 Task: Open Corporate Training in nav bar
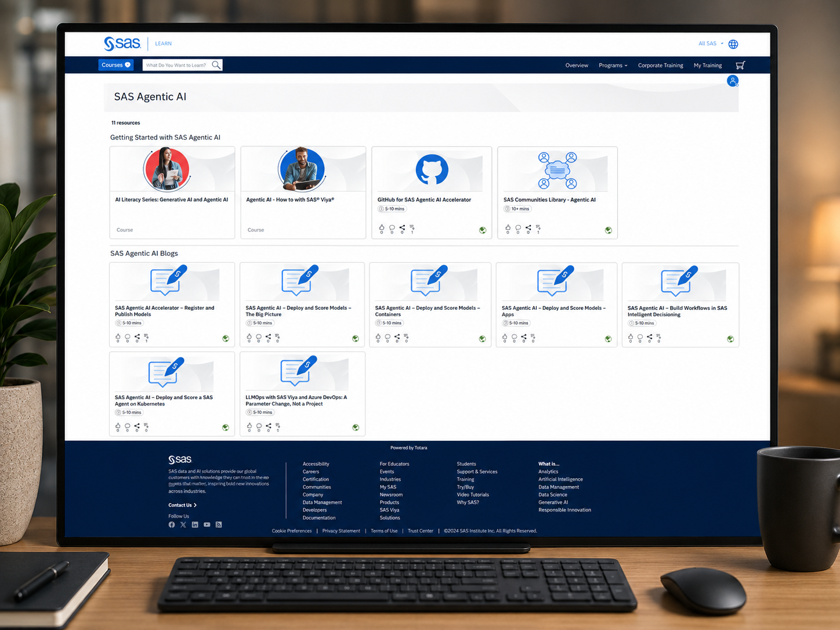[x=661, y=66]
